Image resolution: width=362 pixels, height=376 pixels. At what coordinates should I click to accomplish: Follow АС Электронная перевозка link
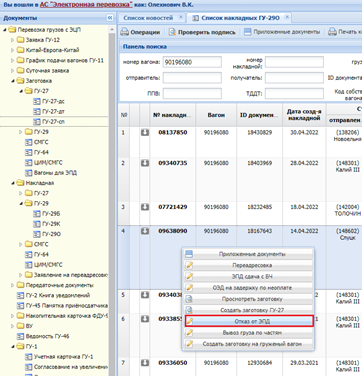86,5
